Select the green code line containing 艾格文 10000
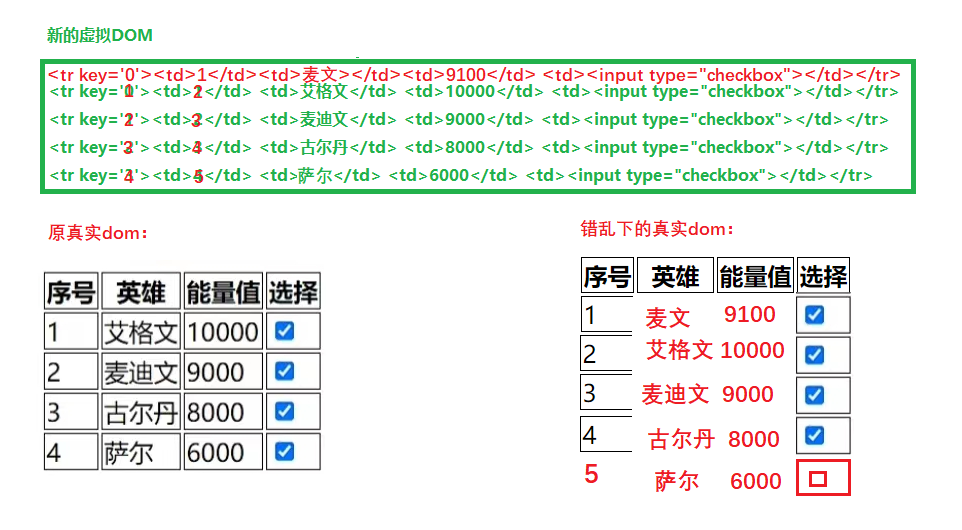962x530 pixels. (474, 92)
